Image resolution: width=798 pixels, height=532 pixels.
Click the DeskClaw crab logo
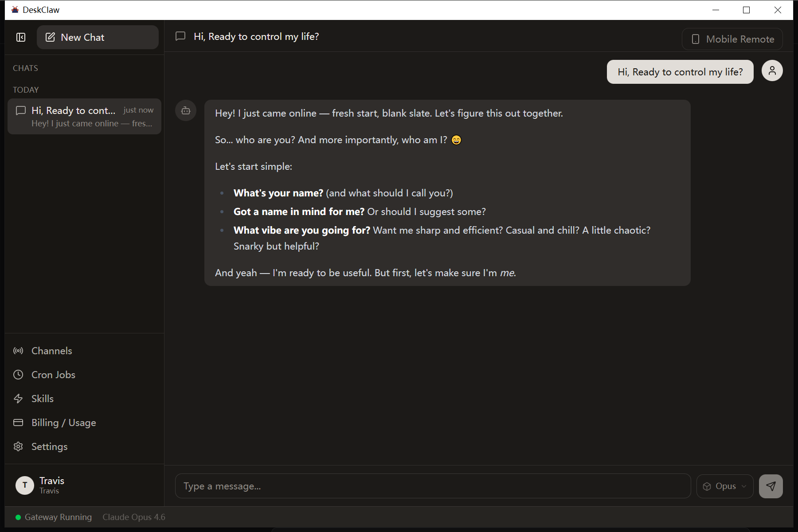pyautogui.click(x=14, y=9)
